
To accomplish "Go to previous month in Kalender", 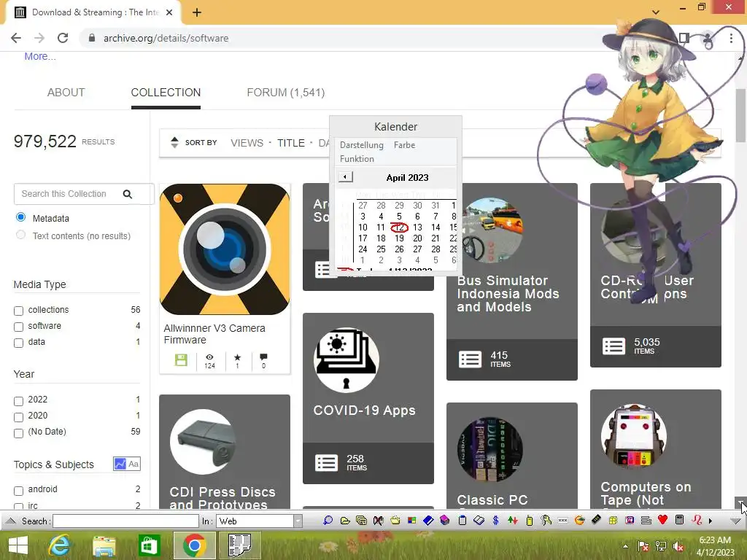I will pyautogui.click(x=345, y=177).
